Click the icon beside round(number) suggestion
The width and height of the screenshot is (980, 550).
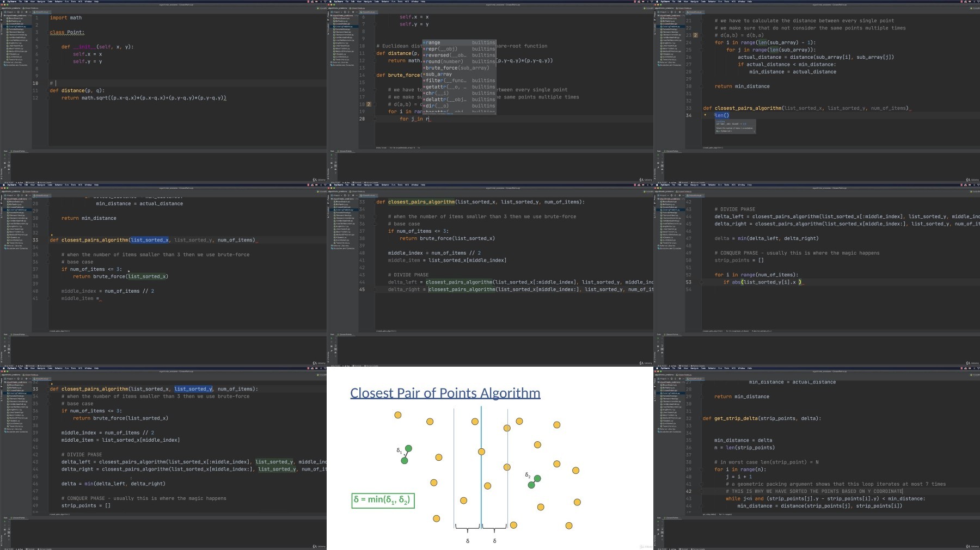[424, 61]
